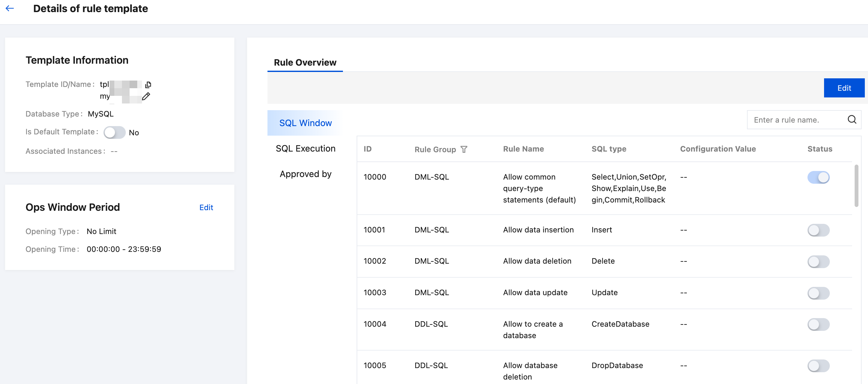Click the blue Edit button
Screen dimensions: 868x384
[844, 88]
